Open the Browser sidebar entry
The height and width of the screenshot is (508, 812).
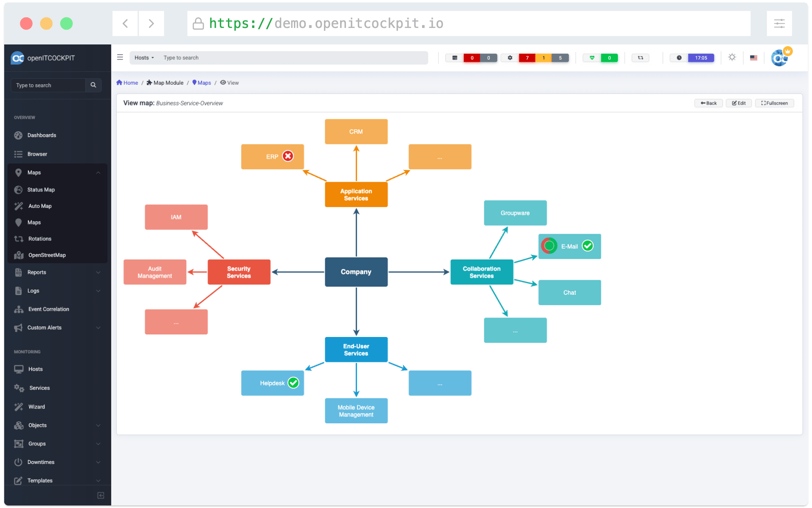37,154
